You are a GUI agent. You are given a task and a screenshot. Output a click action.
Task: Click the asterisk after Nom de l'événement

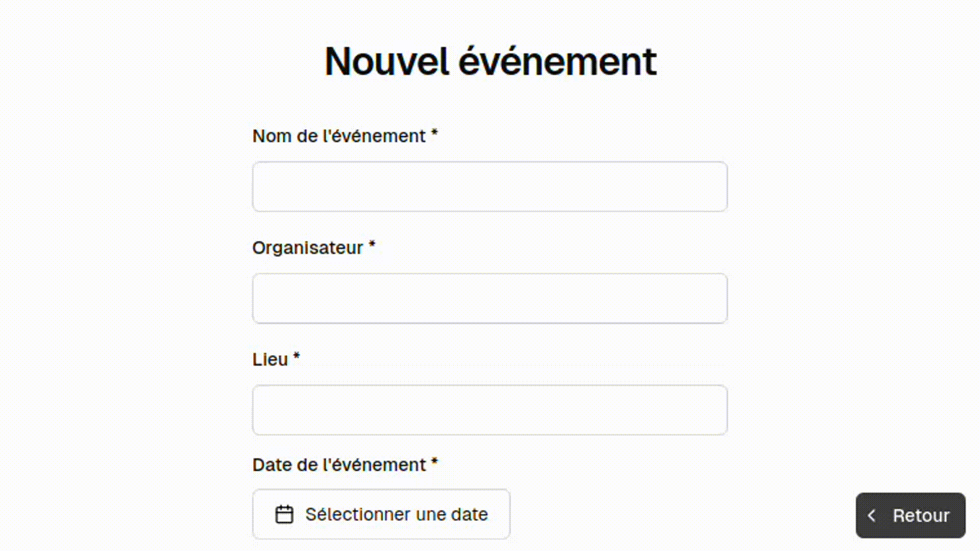[x=434, y=134]
